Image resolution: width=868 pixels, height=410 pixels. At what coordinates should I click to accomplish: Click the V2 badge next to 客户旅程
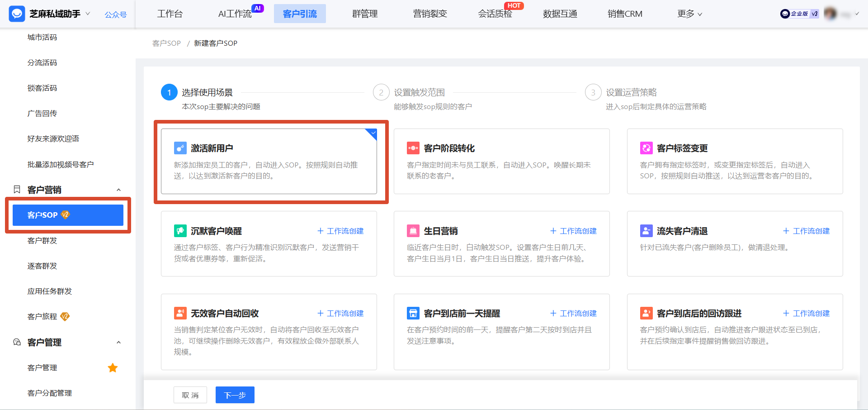coord(65,316)
